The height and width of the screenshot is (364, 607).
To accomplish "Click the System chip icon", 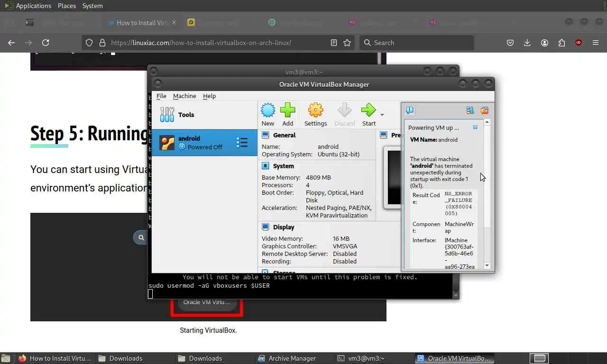I will [265, 166].
